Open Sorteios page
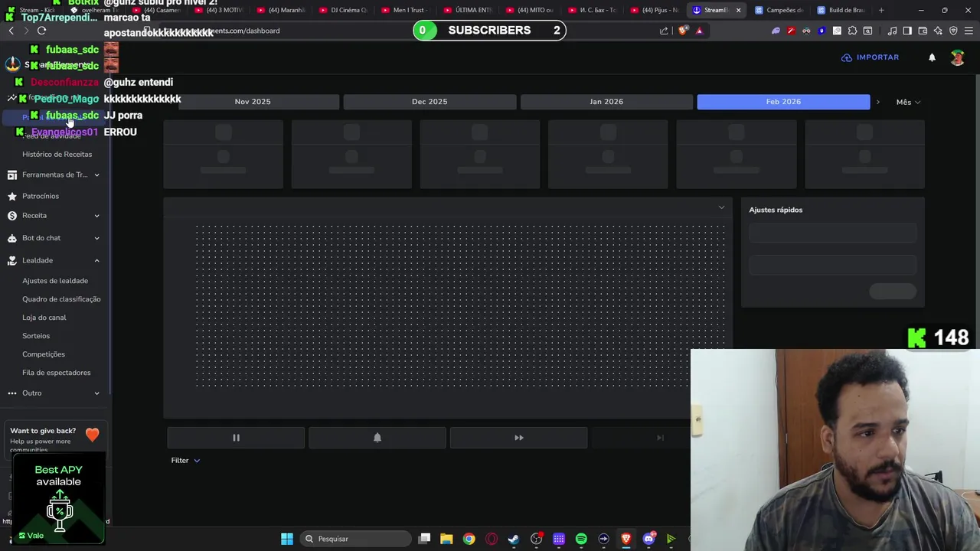980x551 pixels. click(x=36, y=336)
